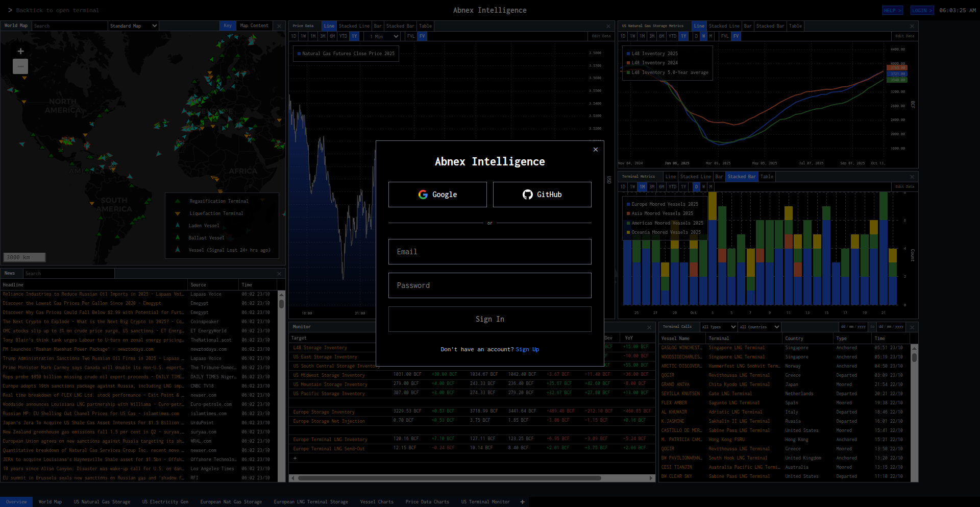
Task: Click the Email input field
Action: pyautogui.click(x=489, y=252)
